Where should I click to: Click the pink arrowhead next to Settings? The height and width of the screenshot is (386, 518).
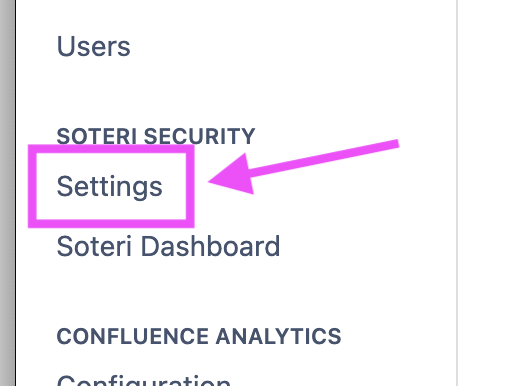point(232,175)
